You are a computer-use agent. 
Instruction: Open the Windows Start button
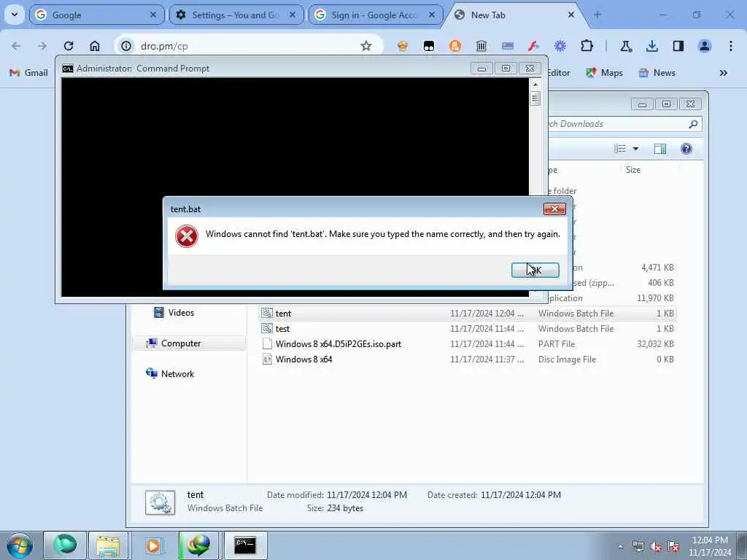click(x=20, y=545)
